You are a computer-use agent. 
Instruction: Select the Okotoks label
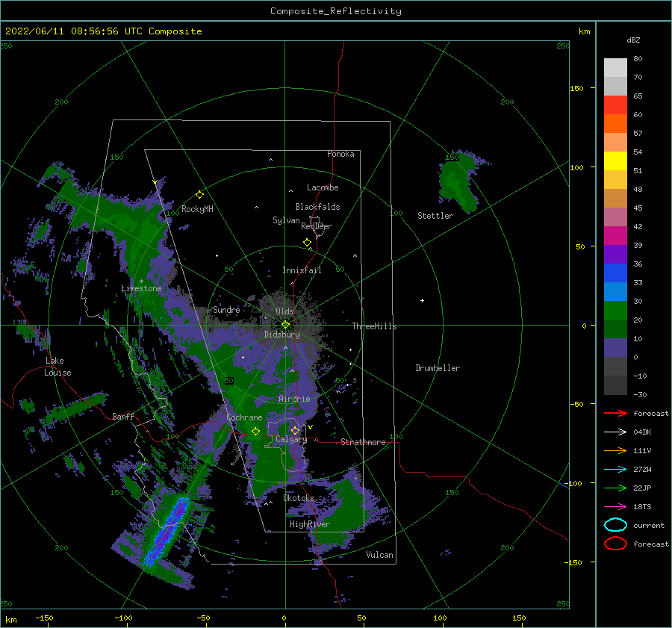coord(299,498)
